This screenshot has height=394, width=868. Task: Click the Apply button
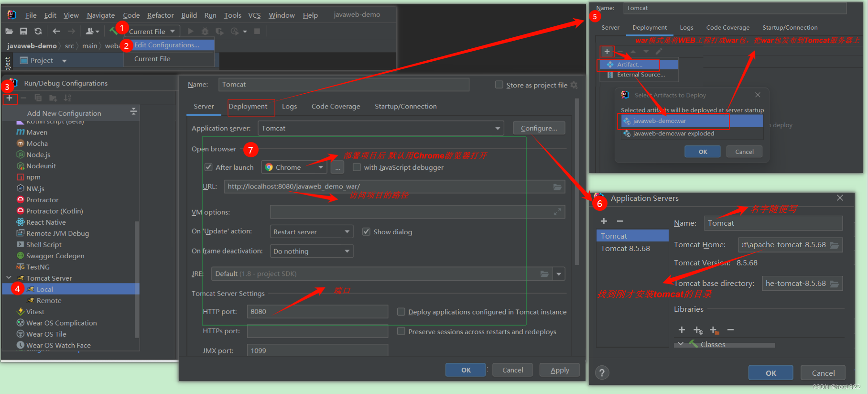(559, 370)
